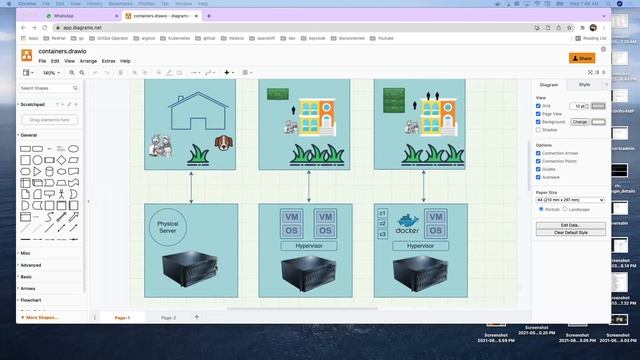Open the Paper Size A4 dropdown

(x=570, y=200)
